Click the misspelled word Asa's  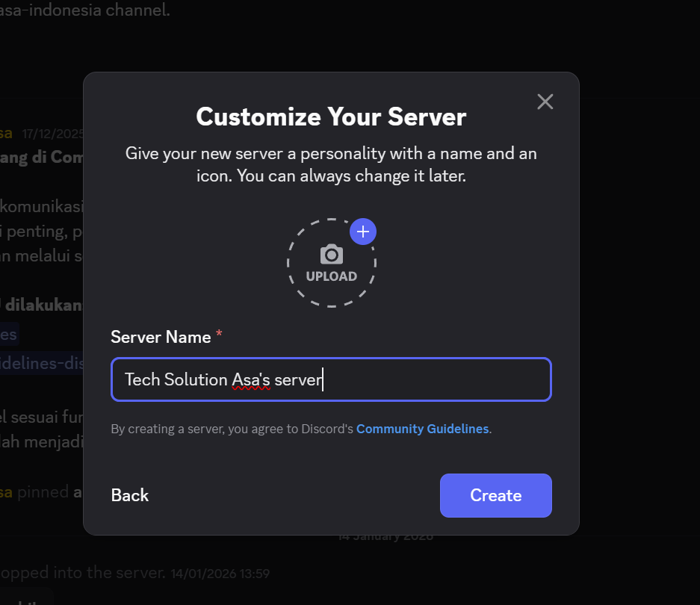250,380
